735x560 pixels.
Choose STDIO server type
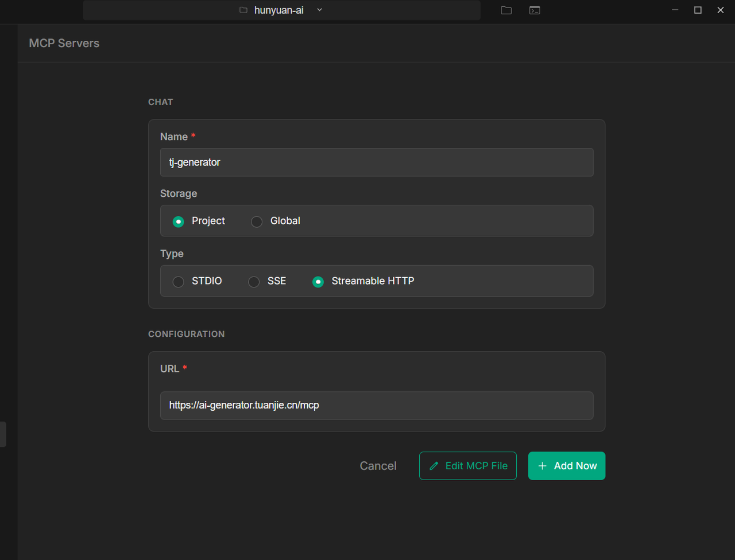click(x=197, y=281)
